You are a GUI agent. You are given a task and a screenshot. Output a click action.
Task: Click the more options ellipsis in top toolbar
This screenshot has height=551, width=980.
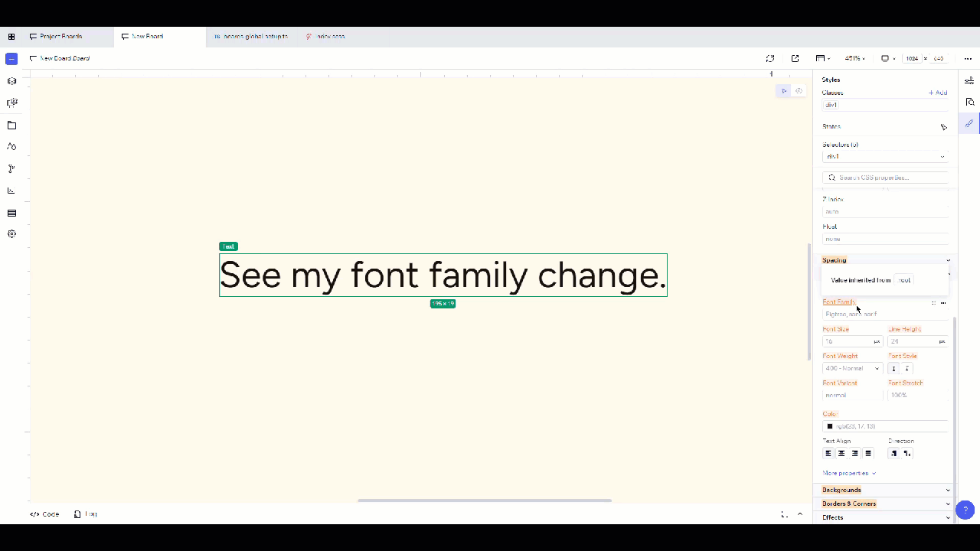(x=968, y=58)
